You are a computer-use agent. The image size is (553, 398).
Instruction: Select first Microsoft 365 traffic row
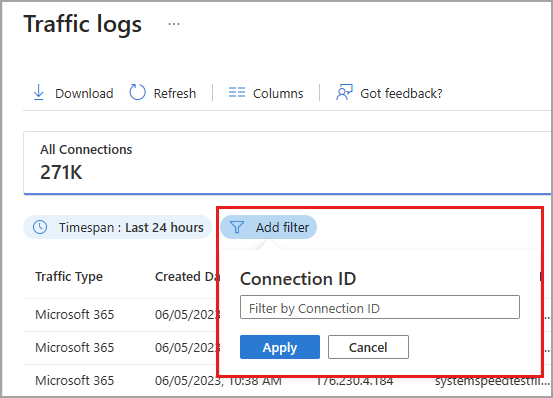[120, 314]
